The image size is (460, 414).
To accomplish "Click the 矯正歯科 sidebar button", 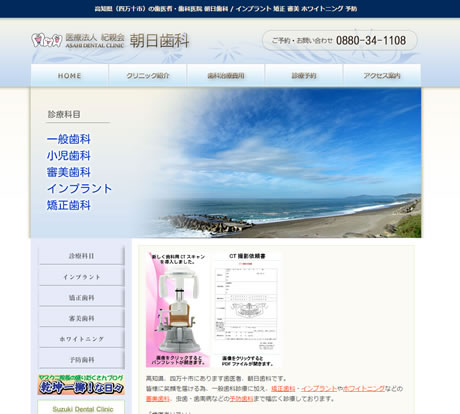I will point(82,297).
